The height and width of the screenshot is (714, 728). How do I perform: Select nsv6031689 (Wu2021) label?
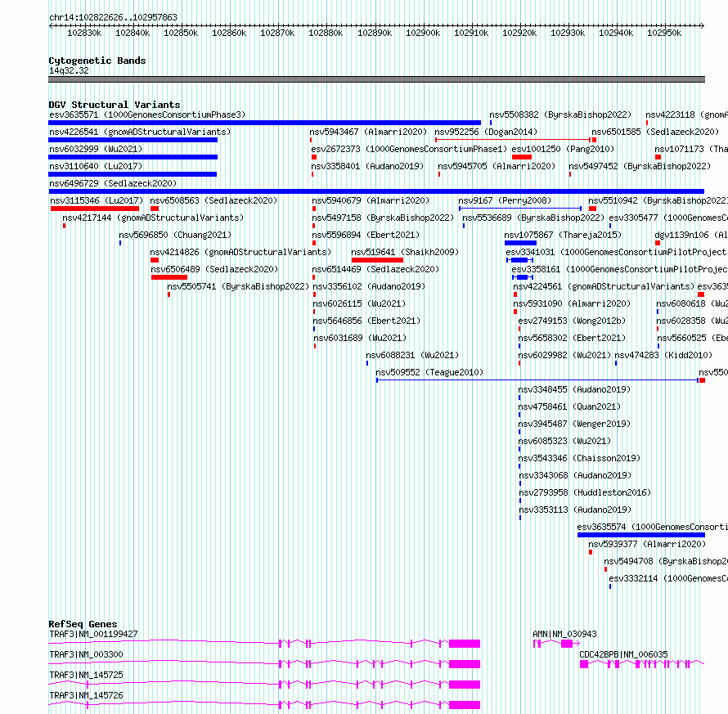coord(360,338)
